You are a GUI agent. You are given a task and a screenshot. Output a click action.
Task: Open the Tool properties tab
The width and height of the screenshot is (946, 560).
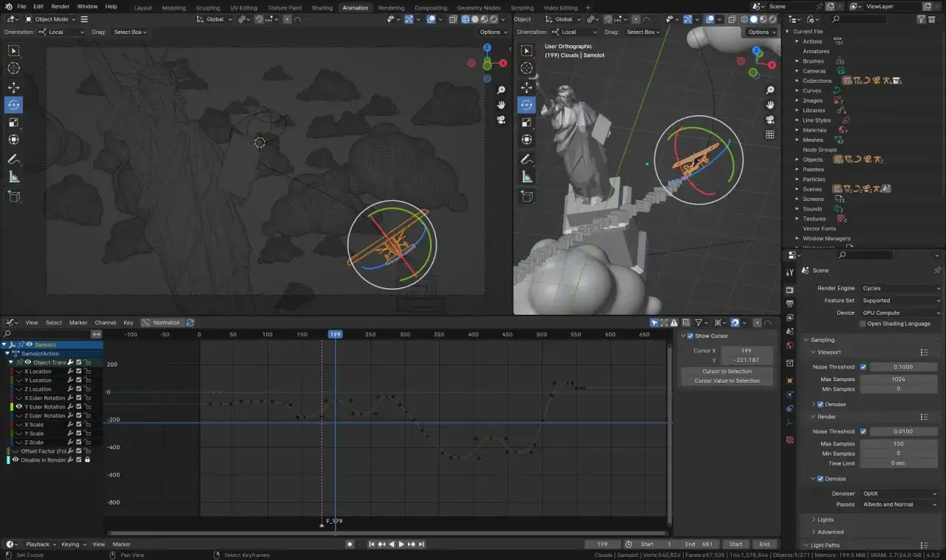click(790, 272)
